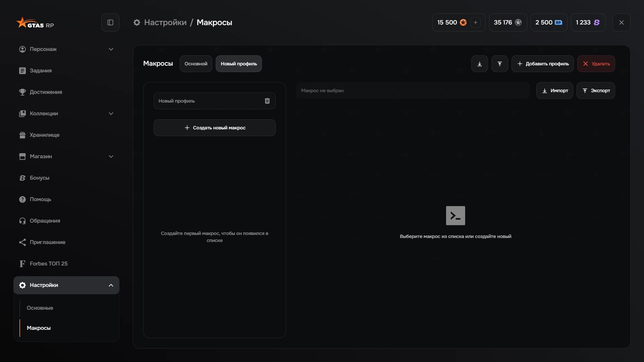This screenshot has height=362, width=644.
Task: Add coins with the plus icon
Action: (x=475, y=22)
